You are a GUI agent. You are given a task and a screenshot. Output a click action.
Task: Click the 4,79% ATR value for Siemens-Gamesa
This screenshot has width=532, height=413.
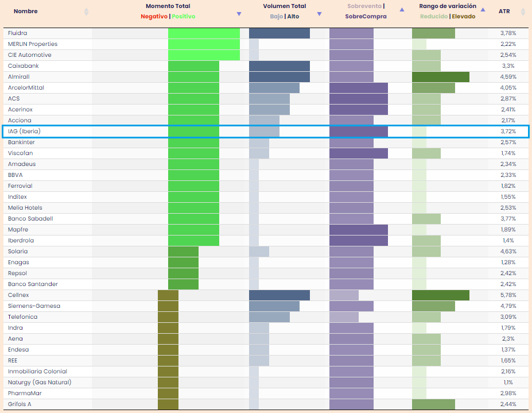(508, 306)
